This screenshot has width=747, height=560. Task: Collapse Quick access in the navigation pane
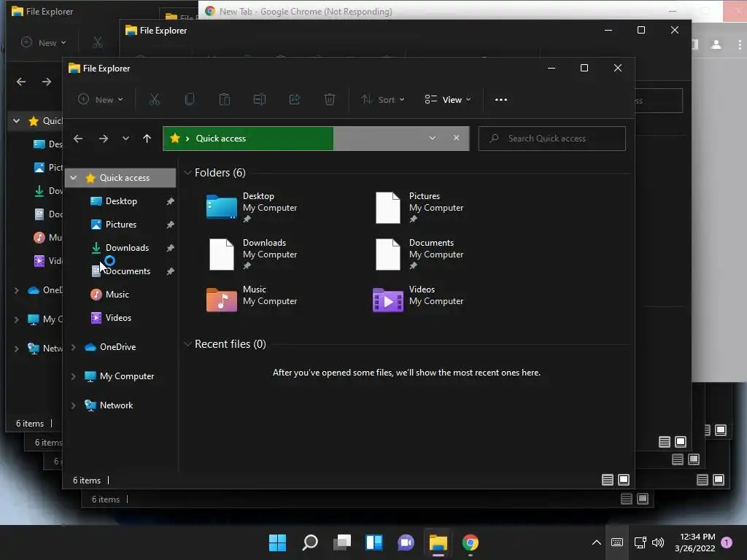point(74,178)
